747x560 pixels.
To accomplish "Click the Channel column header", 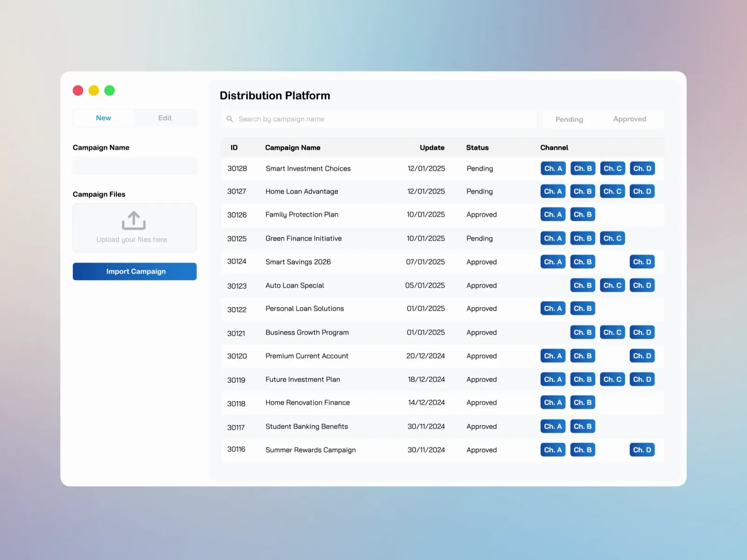I will pyautogui.click(x=554, y=147).
